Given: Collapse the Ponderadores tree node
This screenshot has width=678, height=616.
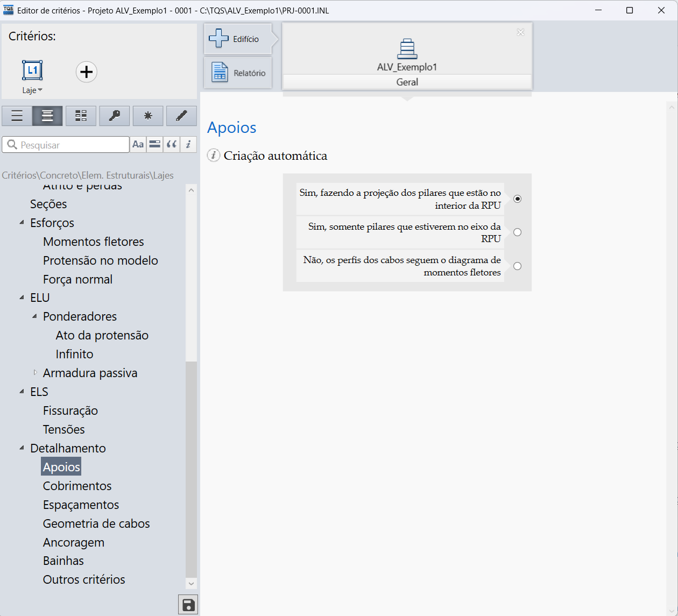Looking at the screenshot, I should [34, 316].
